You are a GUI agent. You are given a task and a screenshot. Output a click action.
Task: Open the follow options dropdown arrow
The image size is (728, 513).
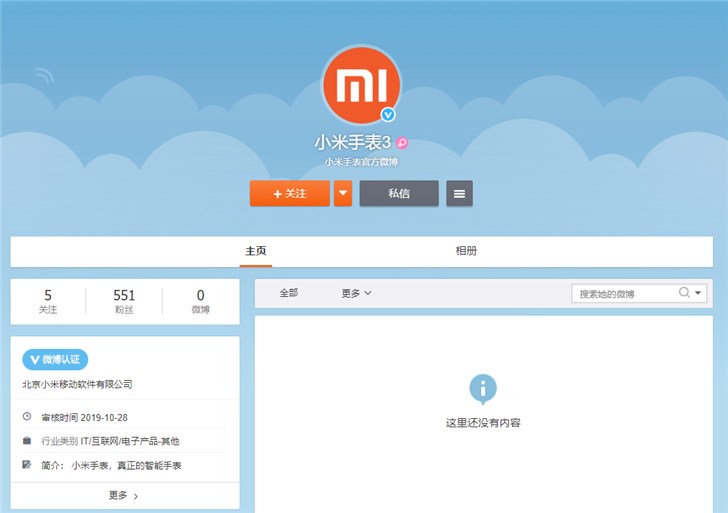(x=343, y=193)
